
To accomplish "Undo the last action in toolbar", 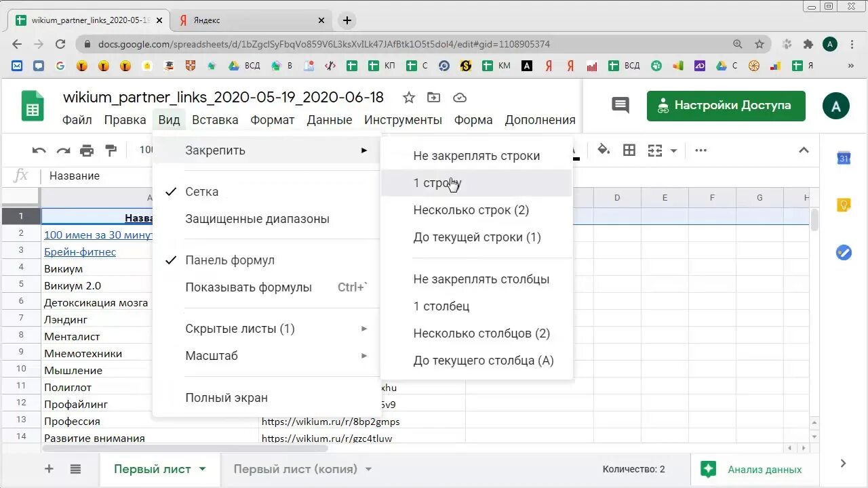I will (x=39, y=150).
